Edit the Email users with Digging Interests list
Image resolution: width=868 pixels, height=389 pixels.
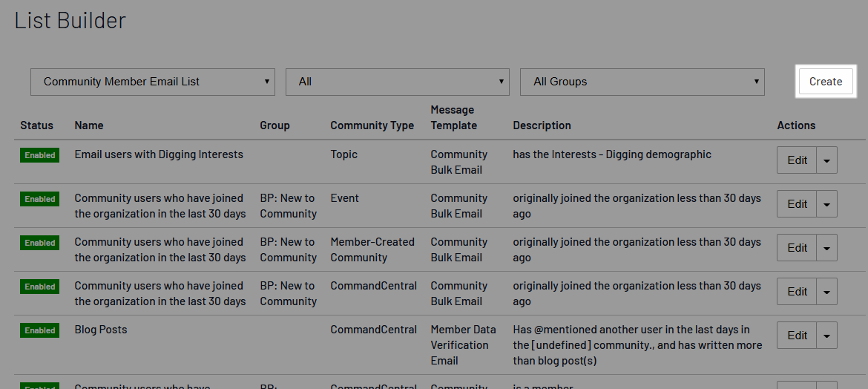coord(797,160)
